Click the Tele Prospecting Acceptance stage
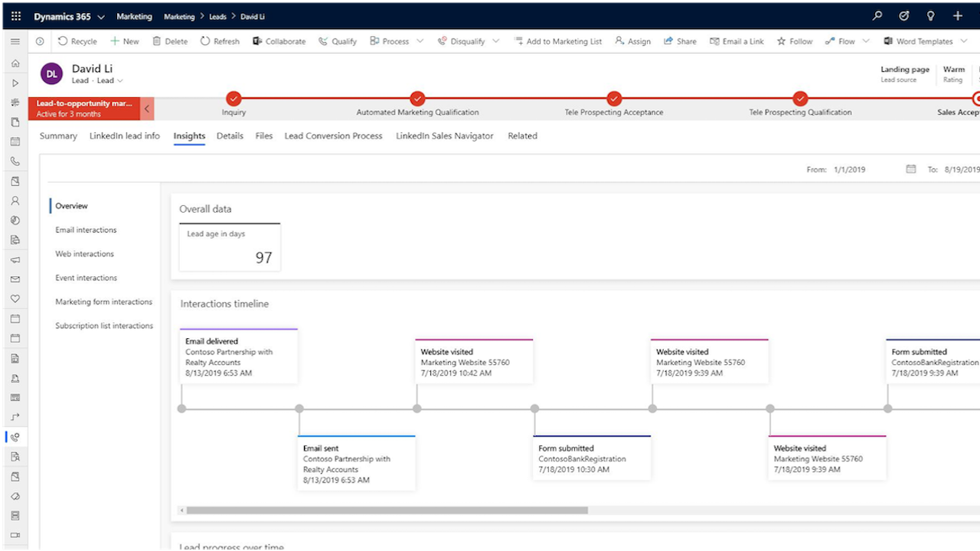 click(614, 98)
